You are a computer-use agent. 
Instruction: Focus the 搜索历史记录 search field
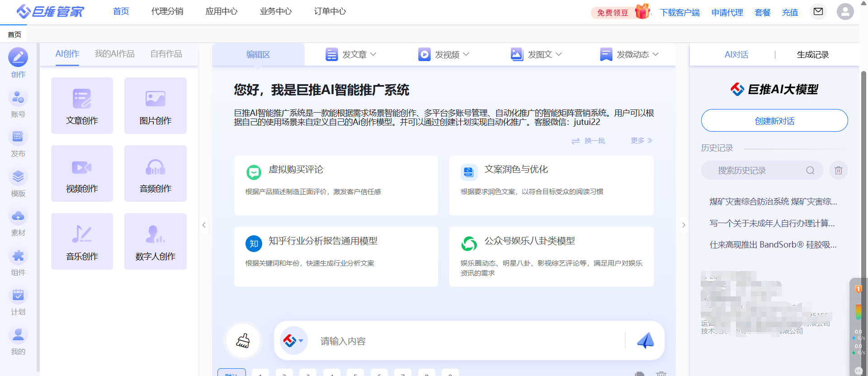click(x=762, y=171)
